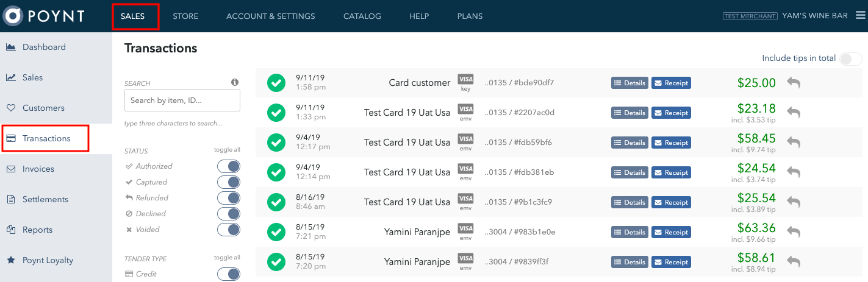The width and height of the screenshot is (868, 282).
Task: Enable the Include tips in total switch
Action: click(x=851, y=59)
